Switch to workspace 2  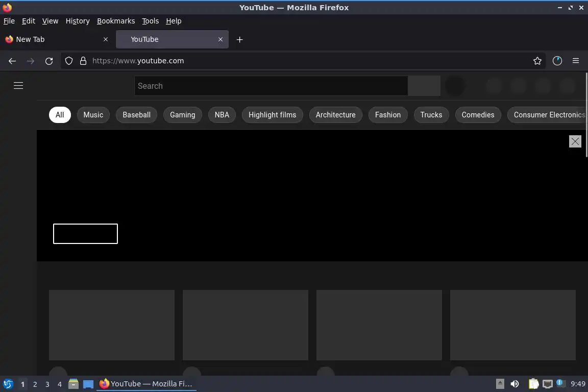[x=35, y=384]
